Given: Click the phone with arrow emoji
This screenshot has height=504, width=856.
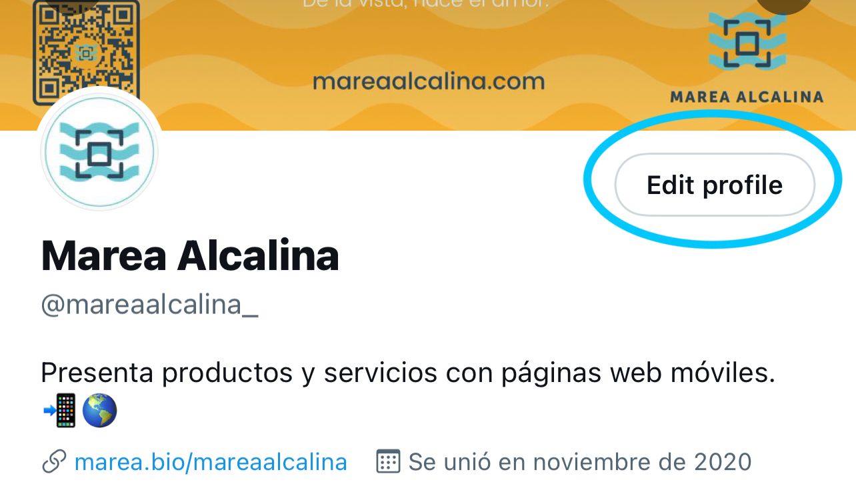Looking at the screenshot, I should 59,411.
